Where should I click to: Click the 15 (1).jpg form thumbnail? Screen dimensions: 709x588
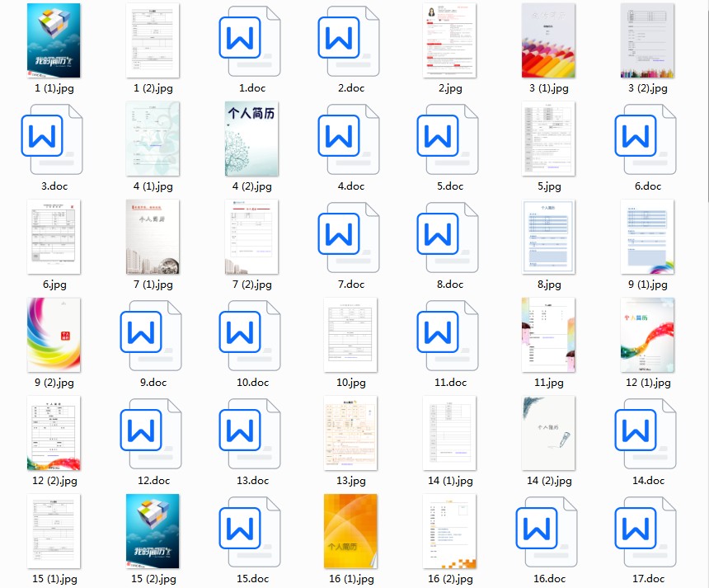click(x=54, y=531)
